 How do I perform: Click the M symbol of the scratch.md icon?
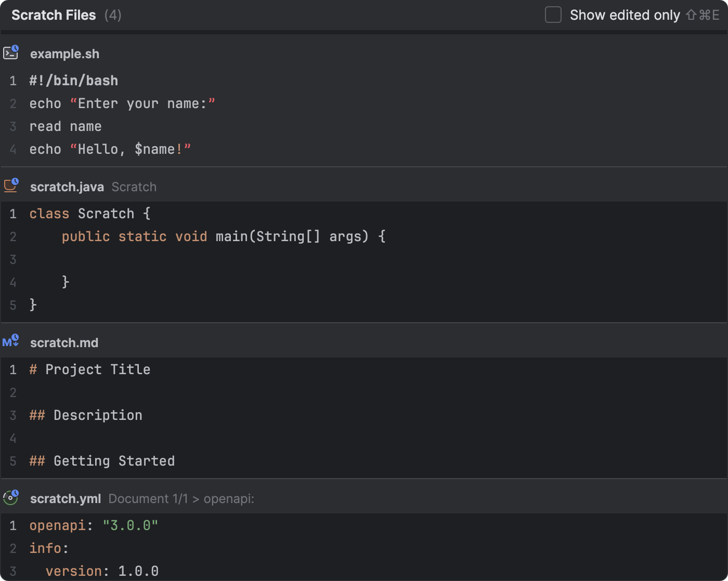click(x=7, y=342)
